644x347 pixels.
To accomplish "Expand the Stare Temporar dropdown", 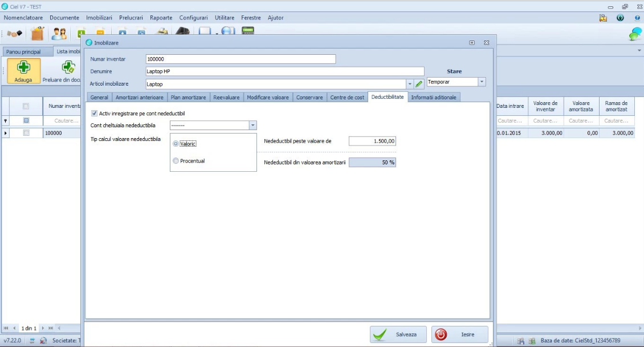I will tap(482, 82).
